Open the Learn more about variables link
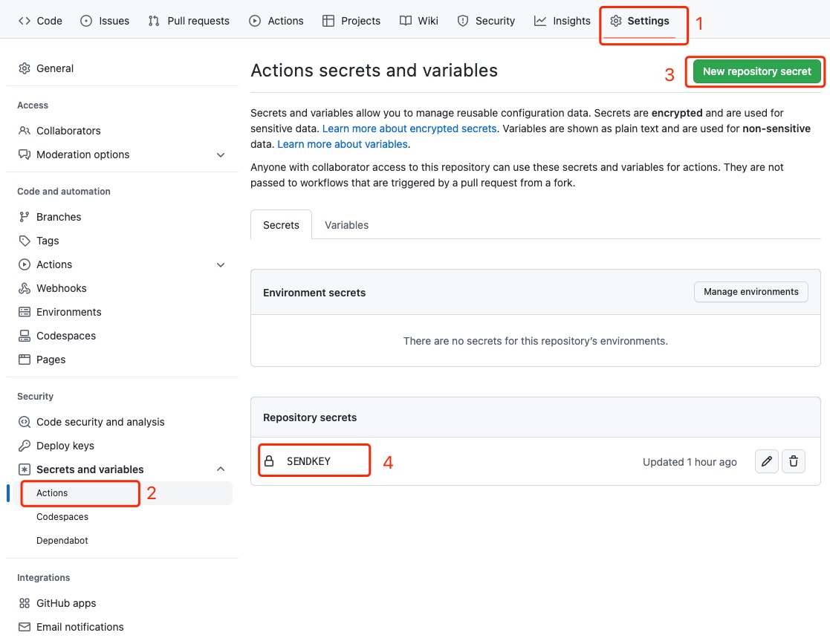 click(342, 144)
